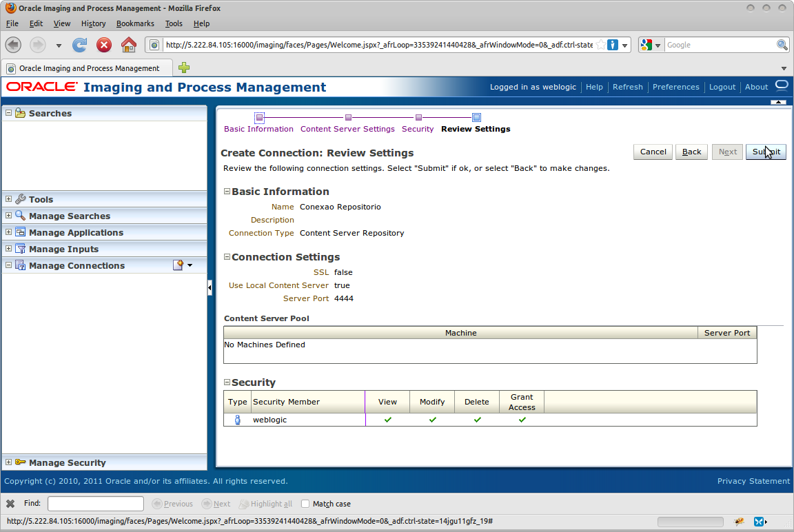Click the Manage Security key icon
The width and height of the screenshot is (794, 532).
click(x=20, y=462)
